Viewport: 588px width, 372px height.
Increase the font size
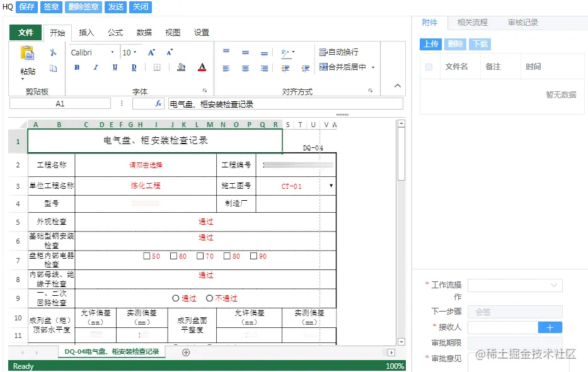pos(151,52)
